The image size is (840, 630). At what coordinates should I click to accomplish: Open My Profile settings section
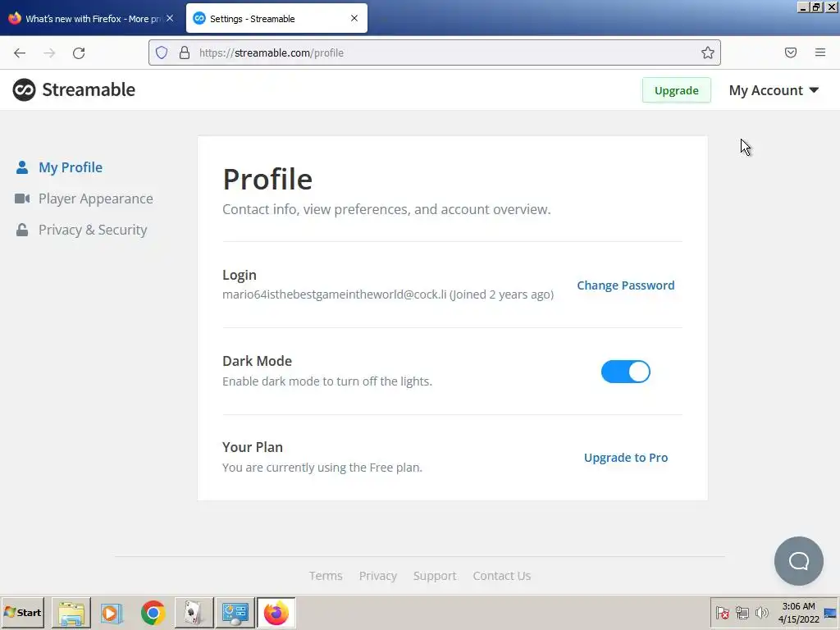pyautogui.click(x=71, y=167)
